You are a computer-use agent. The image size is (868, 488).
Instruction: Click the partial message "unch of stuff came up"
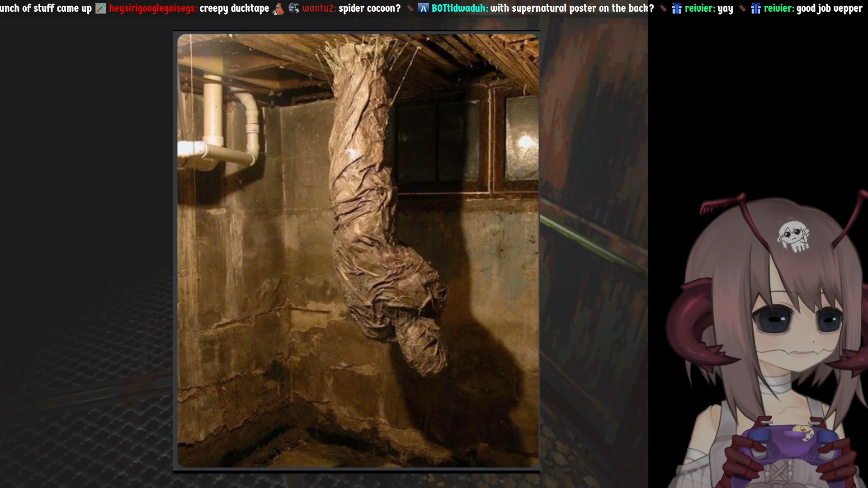pyautogui.click(x=46, y=9)
